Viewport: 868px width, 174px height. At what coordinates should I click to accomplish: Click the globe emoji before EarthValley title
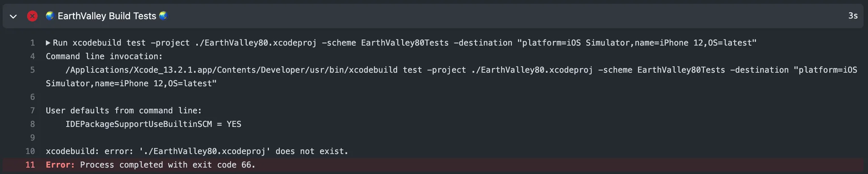(50, 16)
